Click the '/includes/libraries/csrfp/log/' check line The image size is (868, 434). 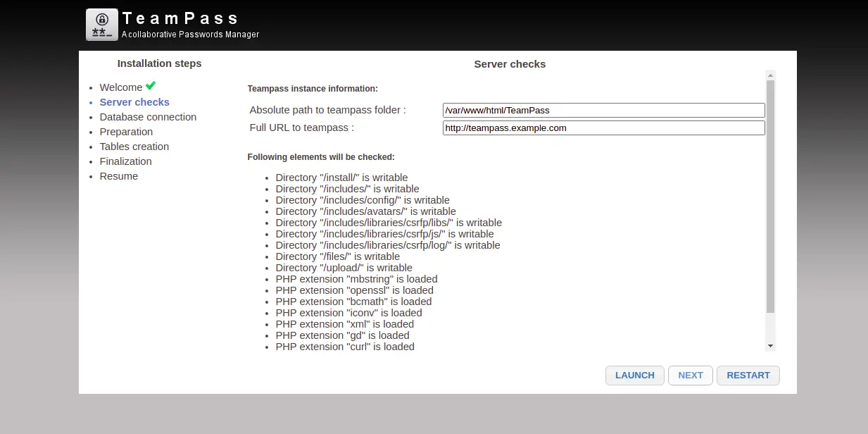(388, 245)
